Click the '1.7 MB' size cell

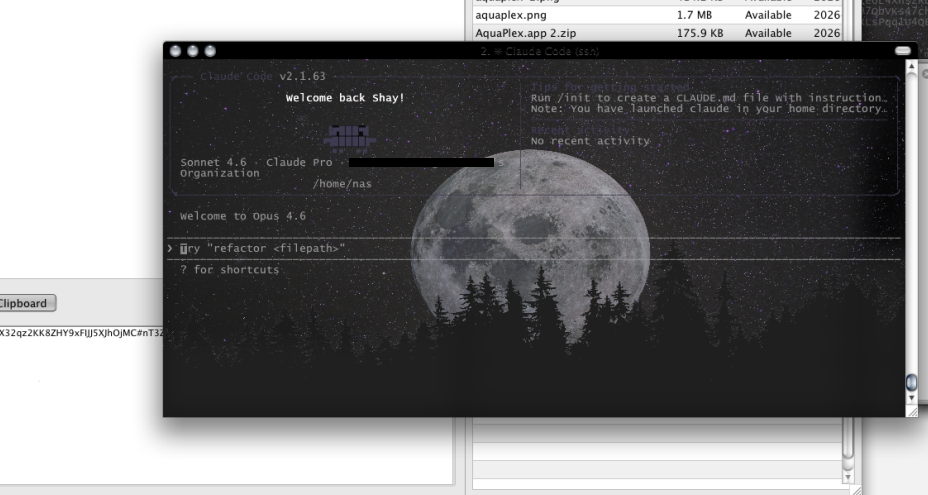tap(694, 15)
